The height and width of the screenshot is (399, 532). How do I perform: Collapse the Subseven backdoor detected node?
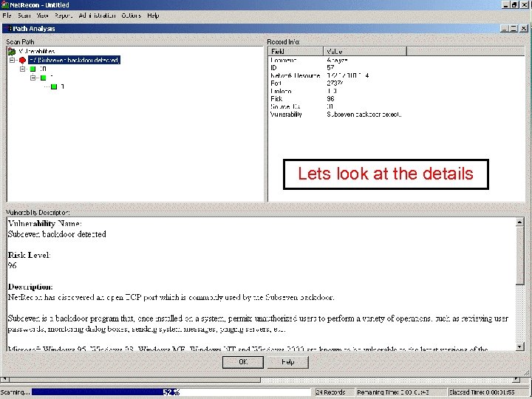[12, 60]
